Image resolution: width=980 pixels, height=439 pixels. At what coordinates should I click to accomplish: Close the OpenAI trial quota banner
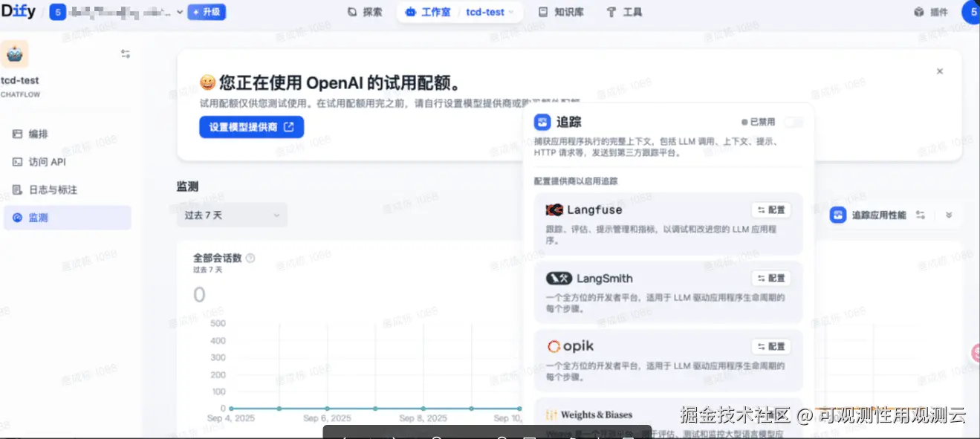pyautogui.click(x=940, y=71)
